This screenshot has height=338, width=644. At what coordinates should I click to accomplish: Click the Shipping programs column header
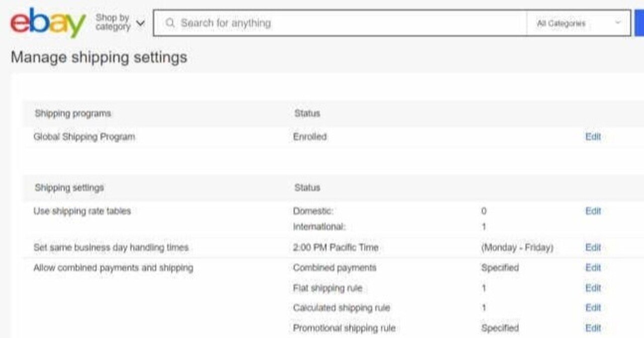[x=72, y=113]
